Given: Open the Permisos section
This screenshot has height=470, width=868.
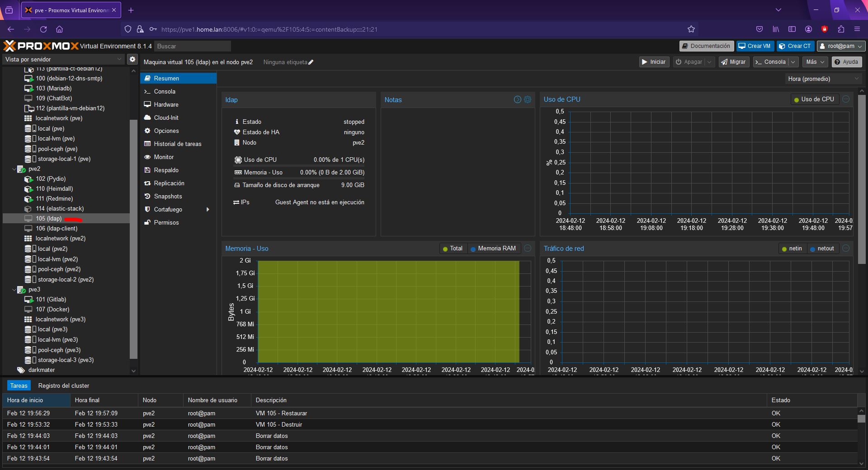Looking at the screenshot, I should click(x=178, y=222).
